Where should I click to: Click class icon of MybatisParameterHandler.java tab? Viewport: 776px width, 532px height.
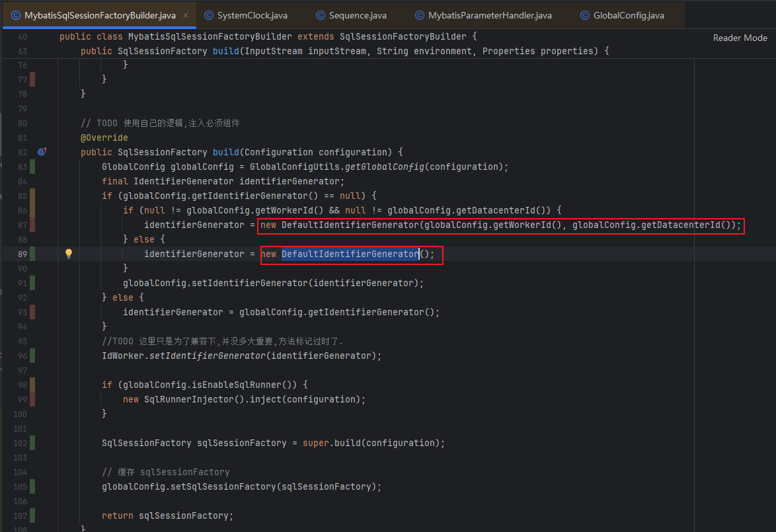click(420, 15)
